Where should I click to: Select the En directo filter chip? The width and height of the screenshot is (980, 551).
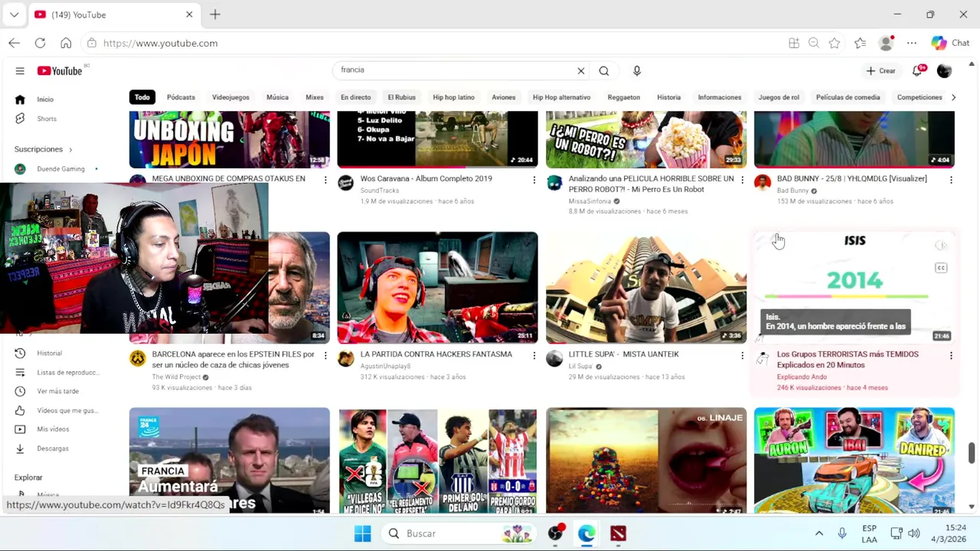coord(356,97)
